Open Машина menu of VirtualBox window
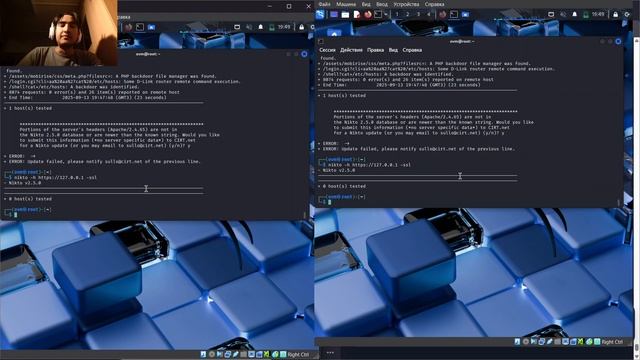The image size is (640, 360). [346, 4]
